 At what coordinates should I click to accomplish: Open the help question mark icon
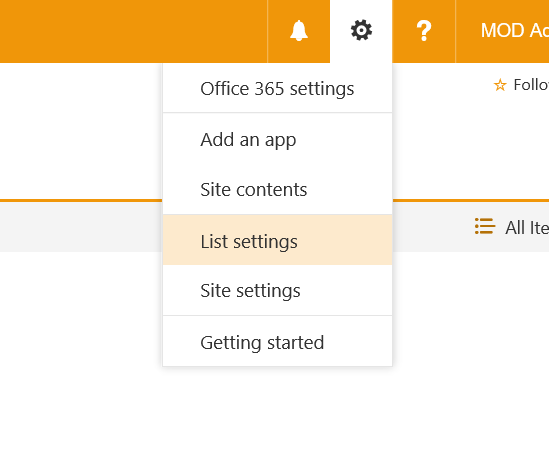point(424,31)
